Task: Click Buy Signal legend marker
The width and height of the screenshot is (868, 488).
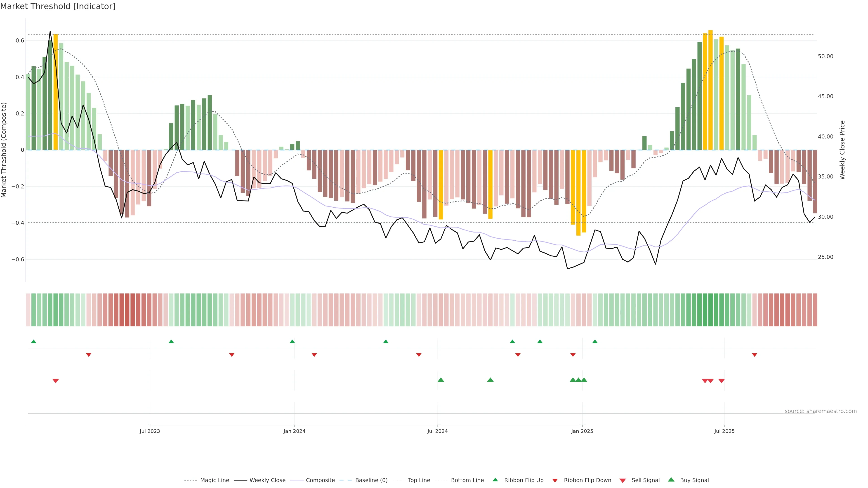Action: click(671, 480)
